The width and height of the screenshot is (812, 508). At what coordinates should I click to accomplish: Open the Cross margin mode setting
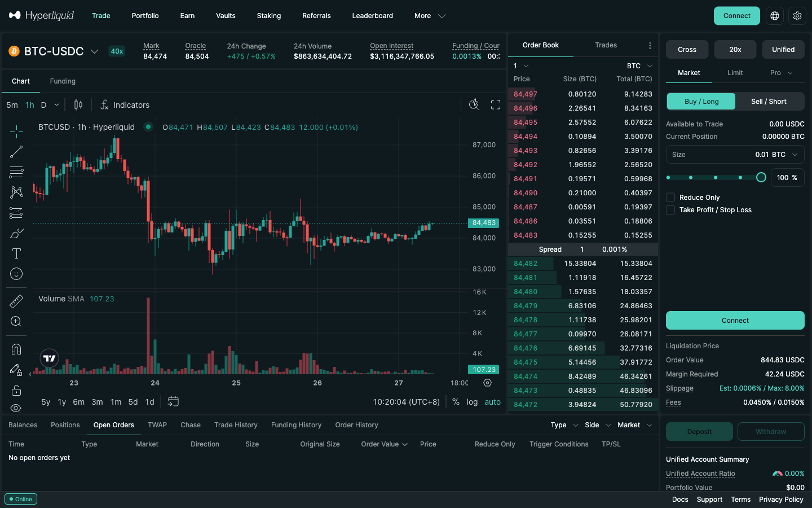pyautogui.click(x=687, y=50)
